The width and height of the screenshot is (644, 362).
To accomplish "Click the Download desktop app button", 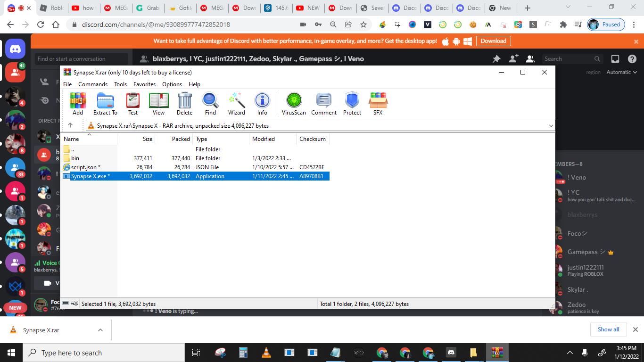I will tap(493, 41).
